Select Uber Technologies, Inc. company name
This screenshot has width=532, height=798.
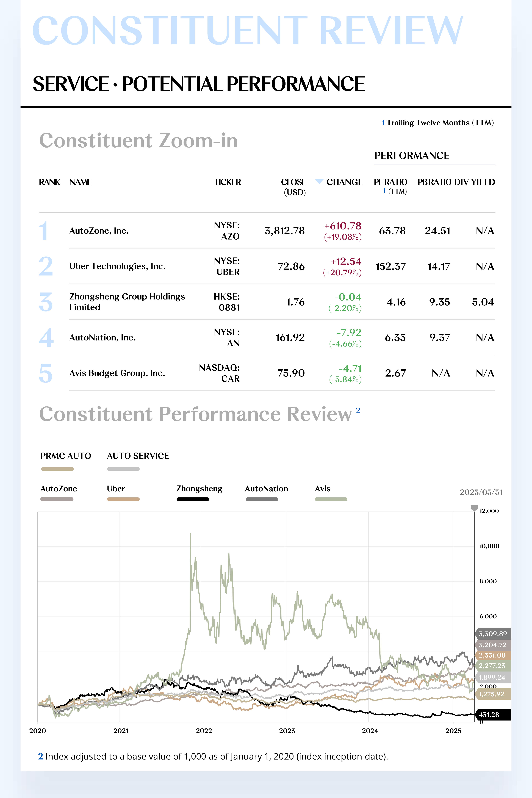[117, 266]
